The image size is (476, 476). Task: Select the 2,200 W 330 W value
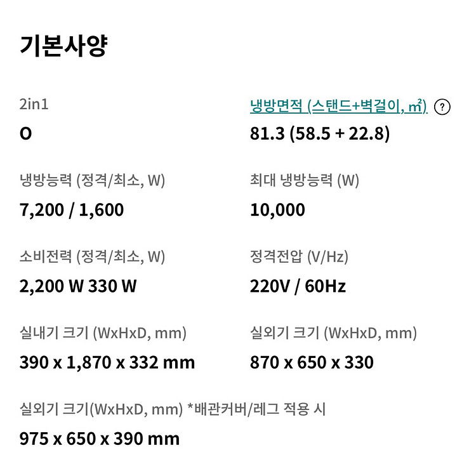tap(78, 286)
